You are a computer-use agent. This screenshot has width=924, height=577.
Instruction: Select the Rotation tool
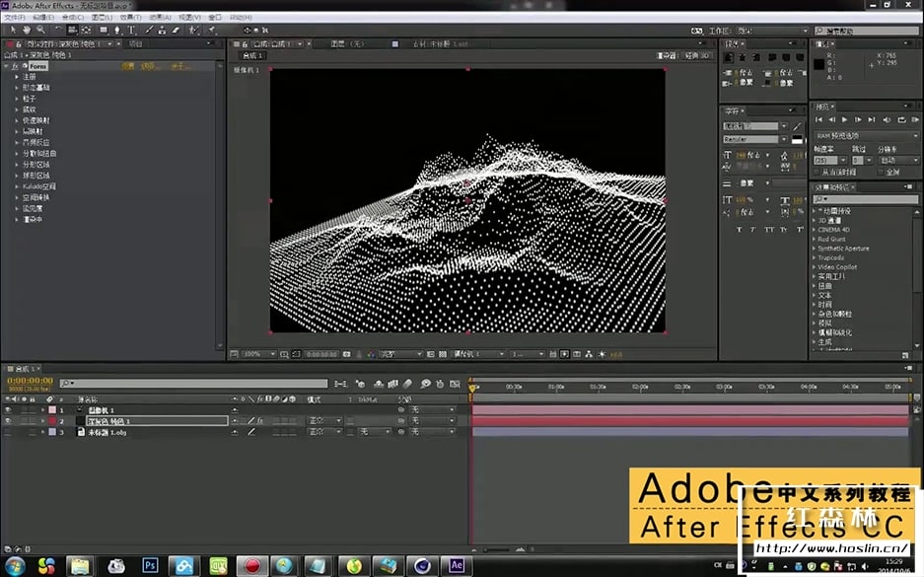coord(58,30)
